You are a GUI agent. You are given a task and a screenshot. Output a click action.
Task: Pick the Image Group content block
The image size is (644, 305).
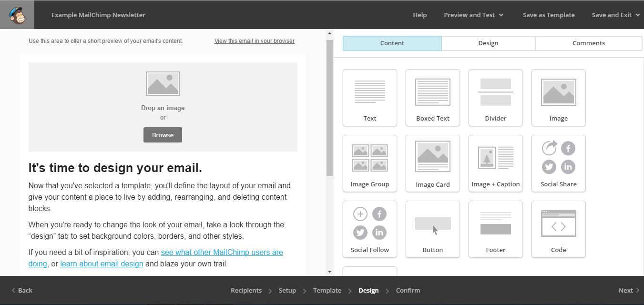[x=370, y=163]
